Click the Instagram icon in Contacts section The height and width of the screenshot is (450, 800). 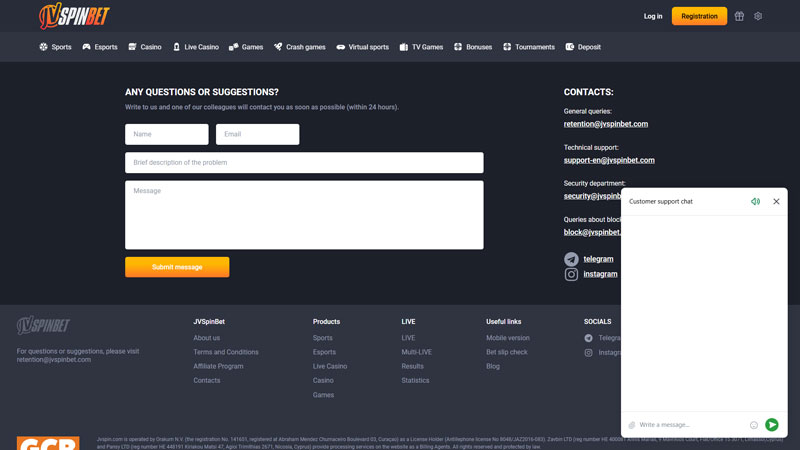(x=571, y=274)
